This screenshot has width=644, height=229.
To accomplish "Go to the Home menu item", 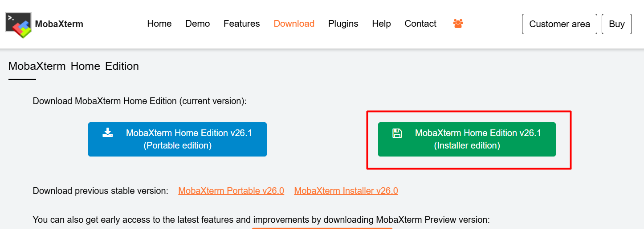I will [159, 24].
